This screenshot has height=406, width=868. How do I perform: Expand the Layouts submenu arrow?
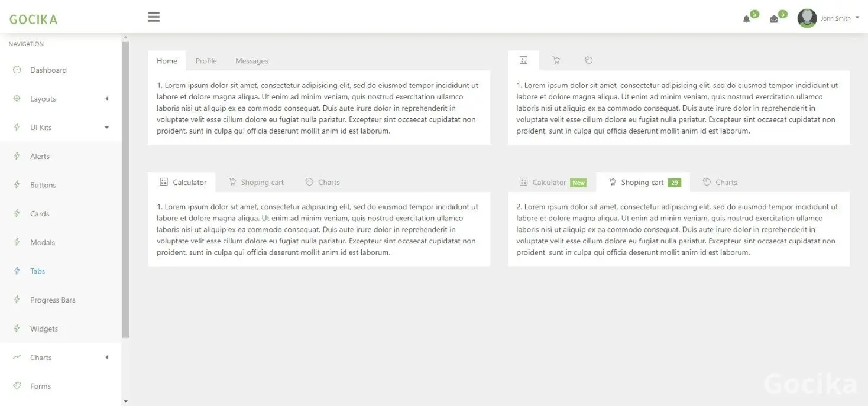(107, 99)
